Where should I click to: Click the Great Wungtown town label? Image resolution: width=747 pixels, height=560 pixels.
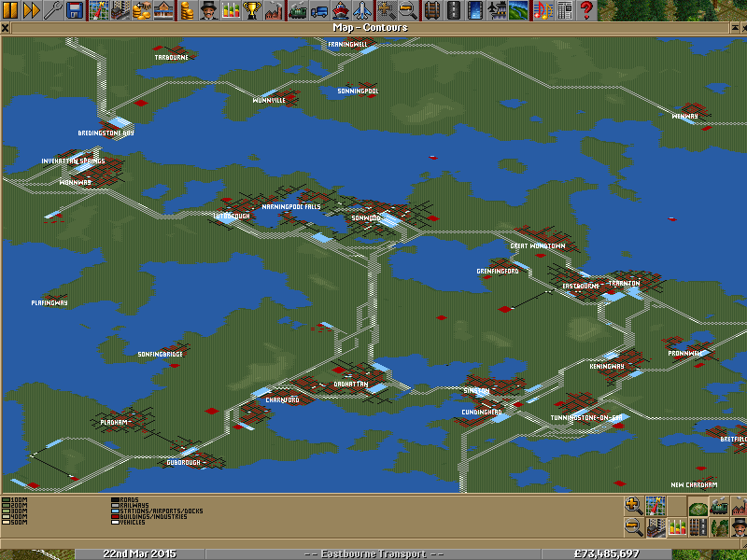coord(538,245)
